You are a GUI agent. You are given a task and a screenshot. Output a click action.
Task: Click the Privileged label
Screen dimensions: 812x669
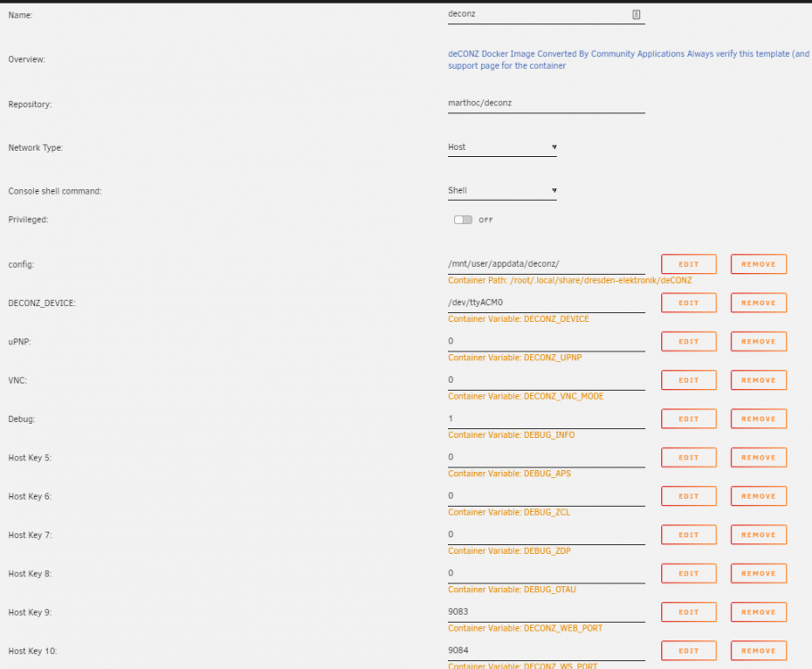tap(28, 219)
